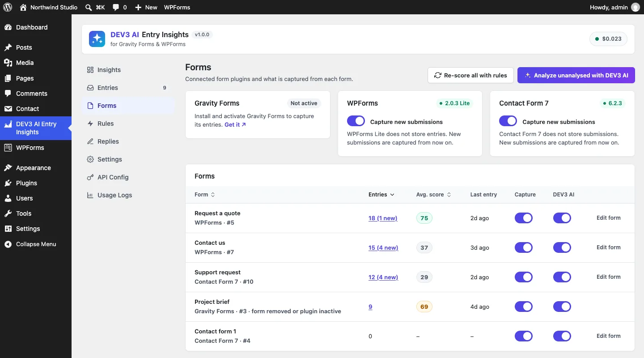Toggle WPForms capture new submissions switch
The width and height of the screenshot is (644, 358).
pos(356,121)
